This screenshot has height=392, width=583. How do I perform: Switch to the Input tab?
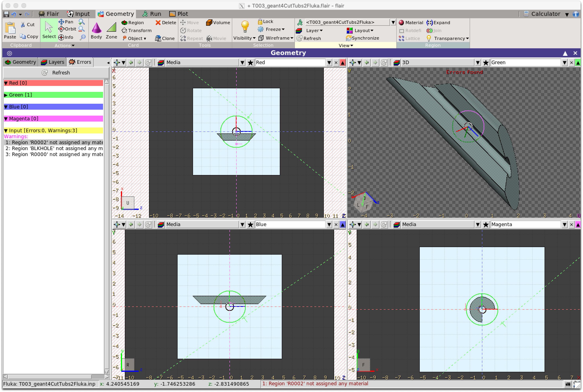coord(78,14)
